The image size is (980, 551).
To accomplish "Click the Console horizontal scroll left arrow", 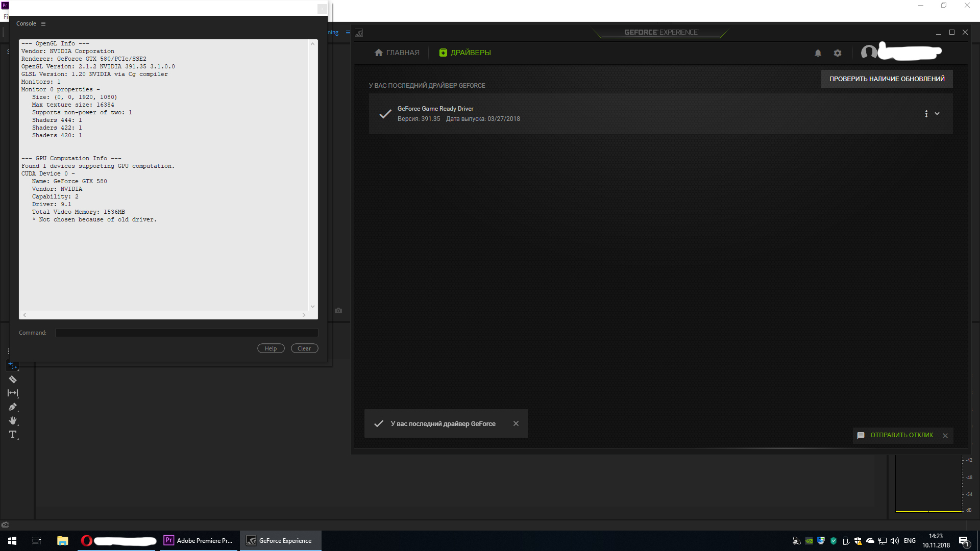I will pos(24,315).
